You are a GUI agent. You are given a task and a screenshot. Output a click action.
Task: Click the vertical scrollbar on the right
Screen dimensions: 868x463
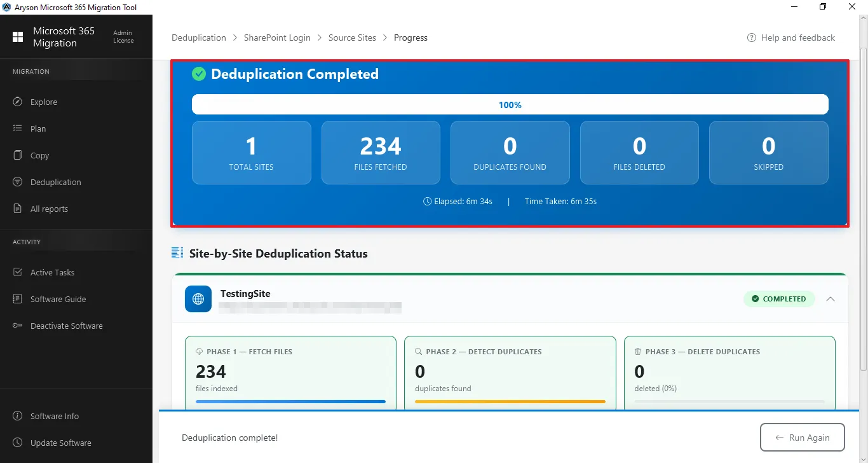tap(863, 210)
